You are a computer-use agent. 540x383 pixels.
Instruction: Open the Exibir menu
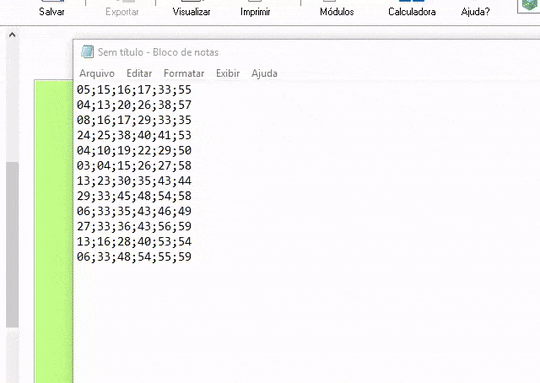tap(228, 73)
